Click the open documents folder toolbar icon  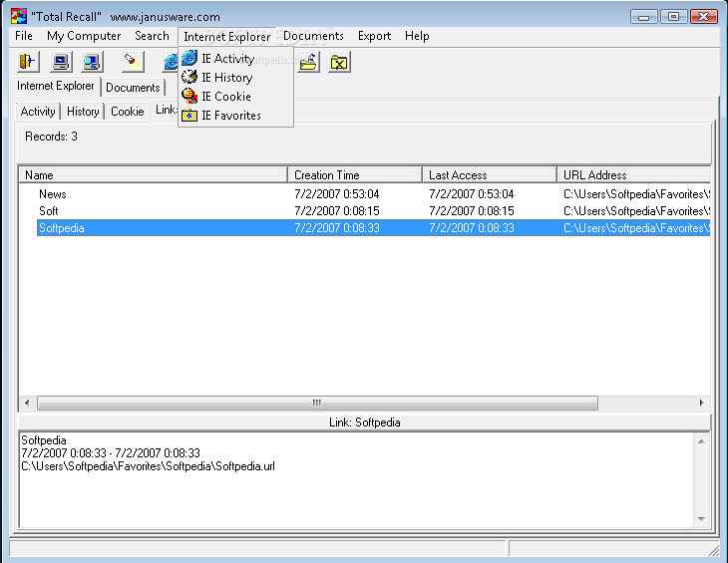pyautogui.click(x=308, y=61)
